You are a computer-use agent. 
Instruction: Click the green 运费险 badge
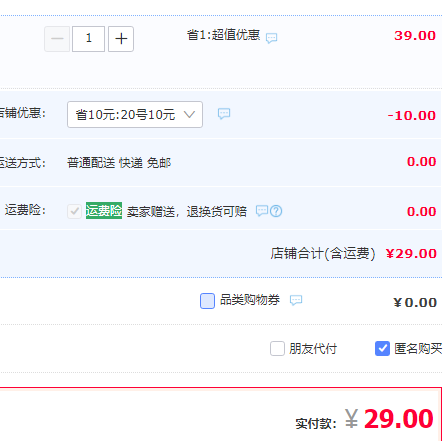tap(104, 211)
